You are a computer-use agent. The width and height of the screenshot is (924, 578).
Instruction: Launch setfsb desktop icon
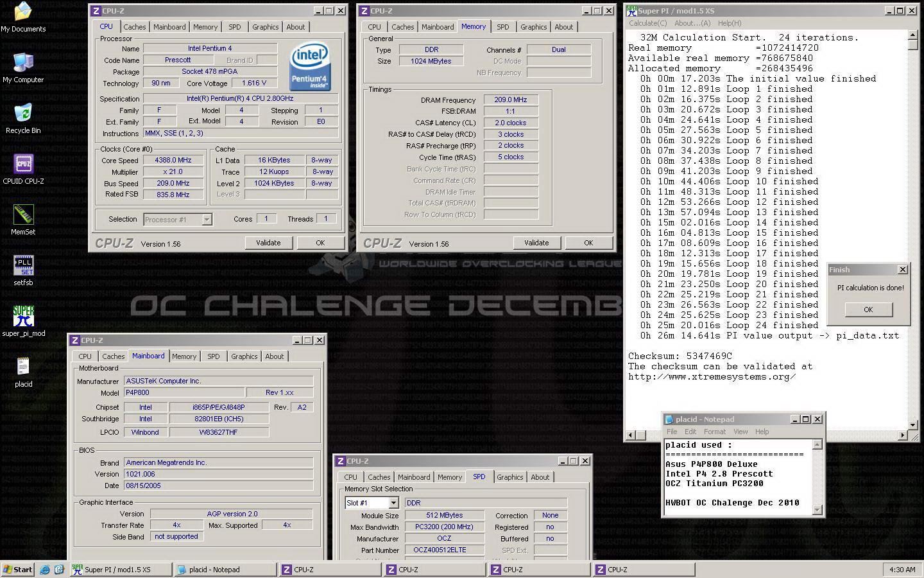[x=23, y=271]
